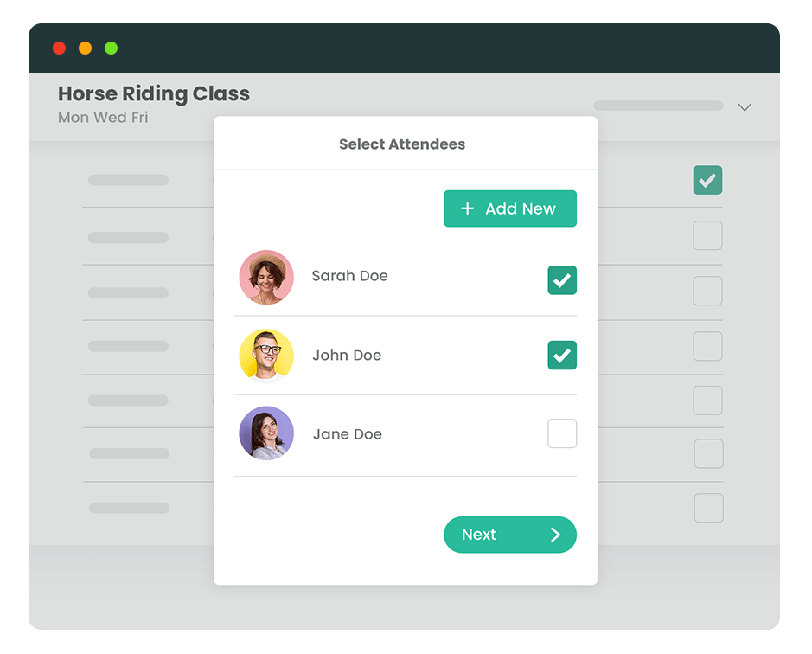This screenshot has height=654, width=812.
Task: Click the green maximize window dot
Action: (111, 48)
